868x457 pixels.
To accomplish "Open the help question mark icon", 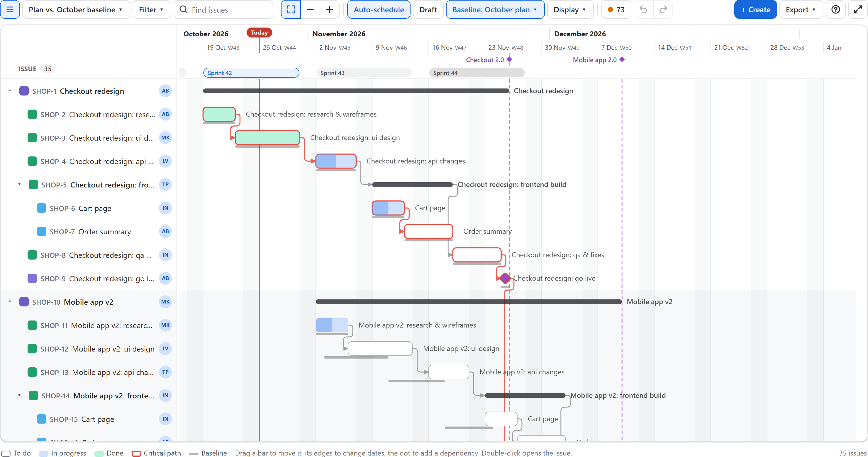I will 835,9.
